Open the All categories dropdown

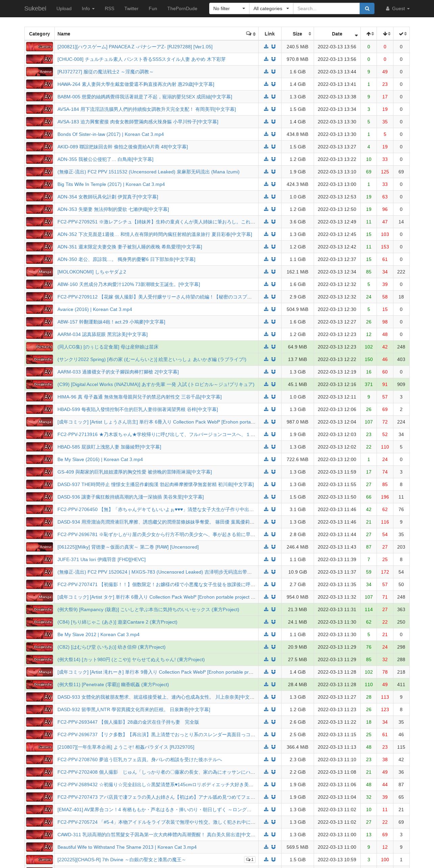[271, 8]
